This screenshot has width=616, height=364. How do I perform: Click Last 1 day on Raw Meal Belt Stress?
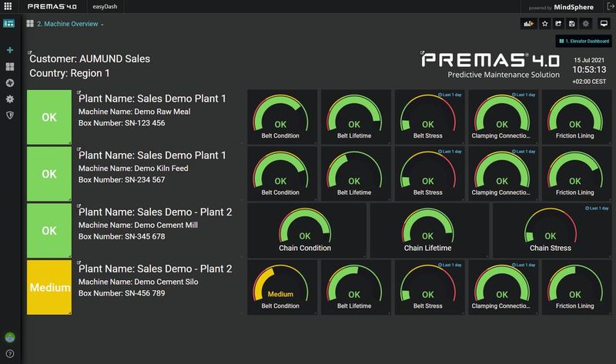450,95
